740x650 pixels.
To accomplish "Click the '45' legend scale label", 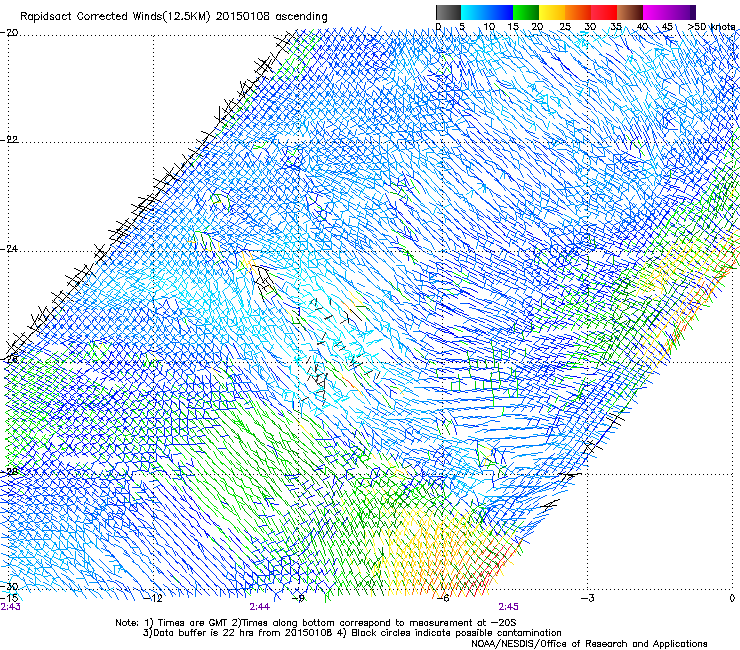I will point(667,27).
